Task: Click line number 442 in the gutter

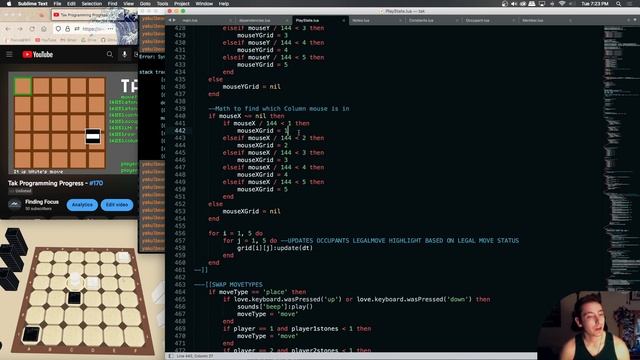Action: pyautogui.click(x=180, y=131)
